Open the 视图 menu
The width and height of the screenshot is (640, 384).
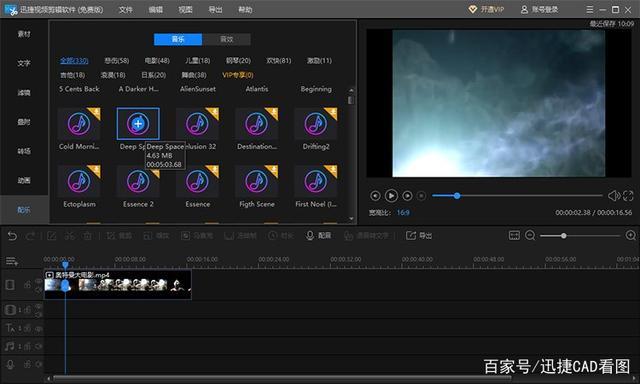point(185,9)
